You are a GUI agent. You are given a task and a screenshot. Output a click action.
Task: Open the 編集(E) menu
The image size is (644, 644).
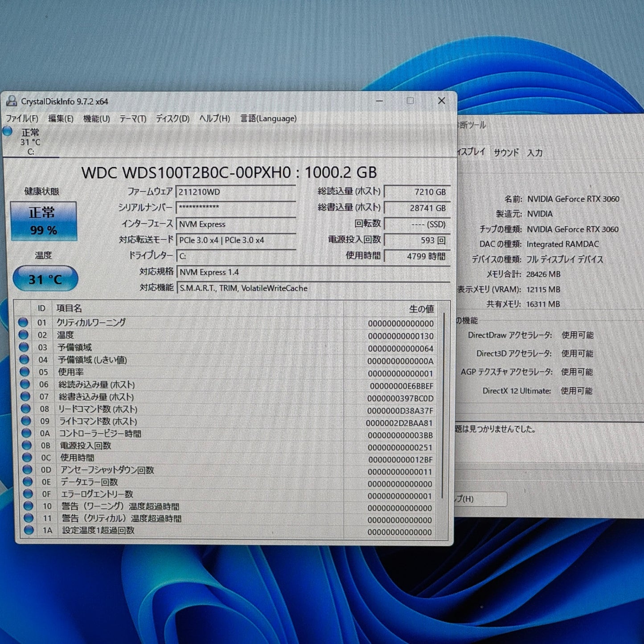click(x=61, y=119)
